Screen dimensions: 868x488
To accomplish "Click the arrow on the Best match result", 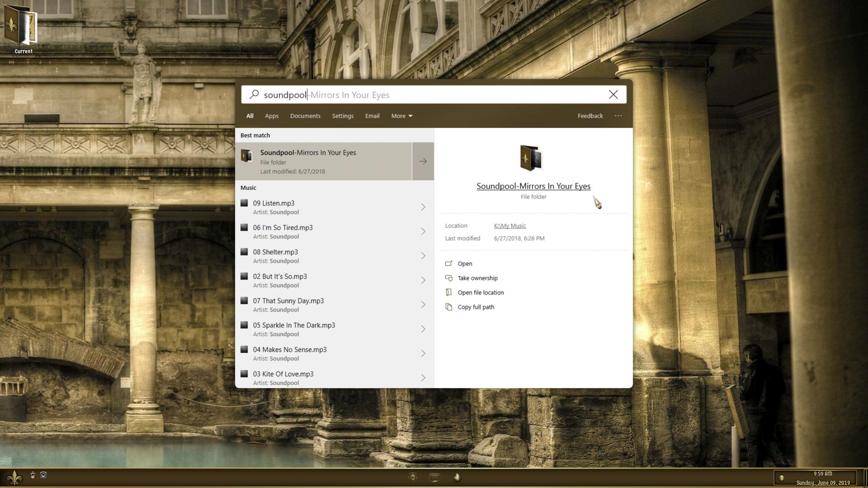I will (422, 161).
